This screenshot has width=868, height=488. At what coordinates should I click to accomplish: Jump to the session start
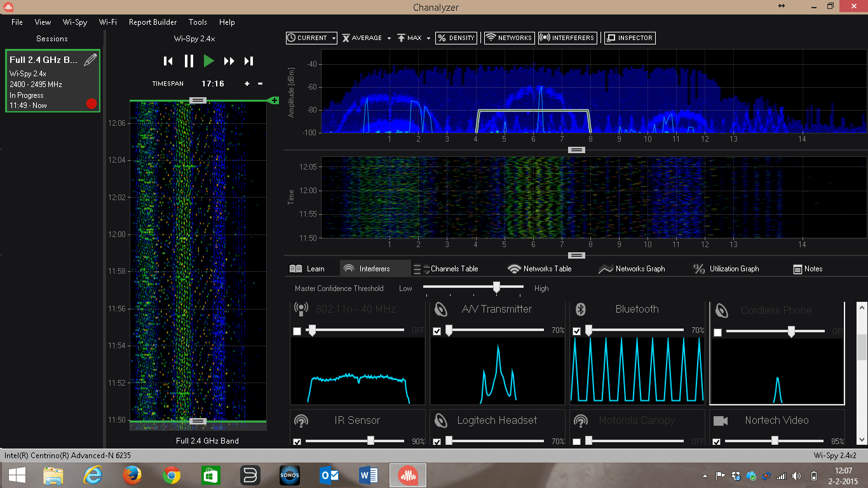pos(168,61)
